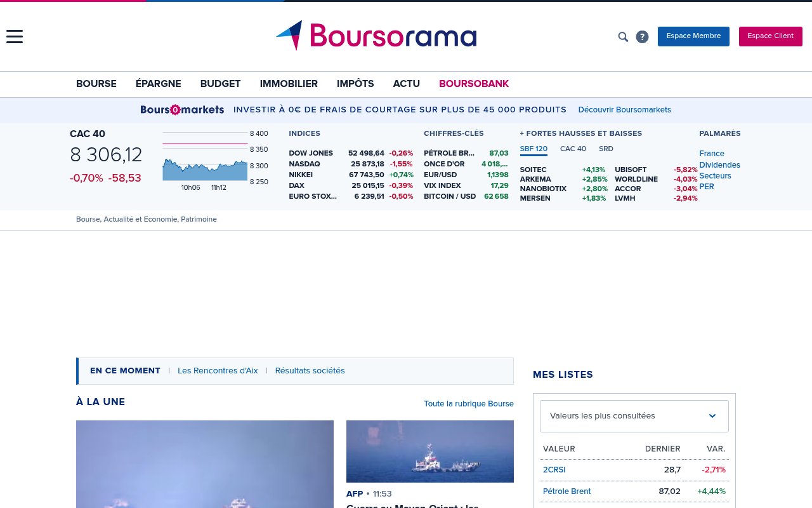Open the hamburger menu icon
Image resolution: width=812 pixels, height=508 pixels.
[15, 36]
